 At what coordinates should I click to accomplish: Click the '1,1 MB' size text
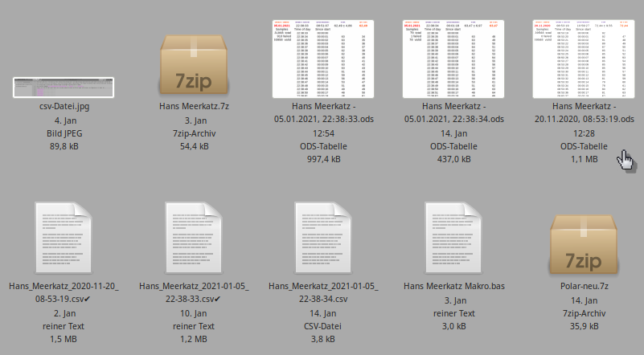click(584, 159)
